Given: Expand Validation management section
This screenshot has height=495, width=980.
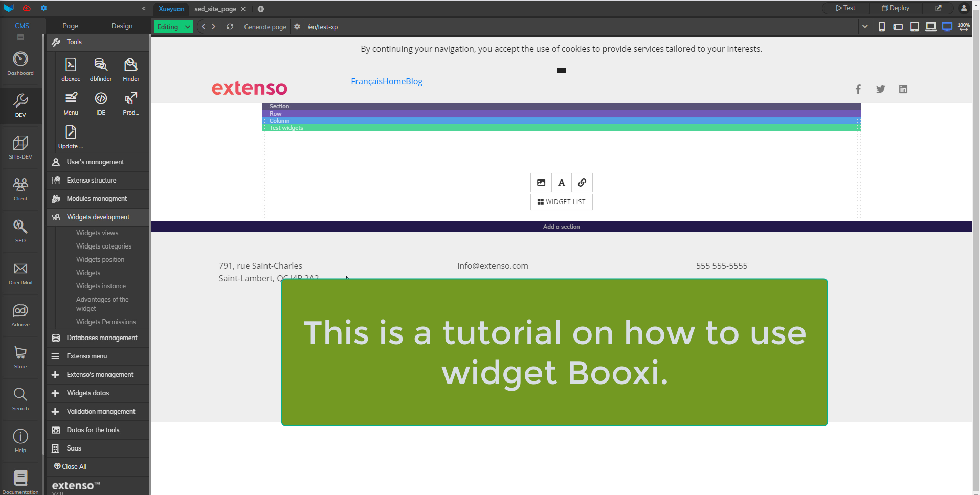Looking at the screenshot, I should point(98,412).
